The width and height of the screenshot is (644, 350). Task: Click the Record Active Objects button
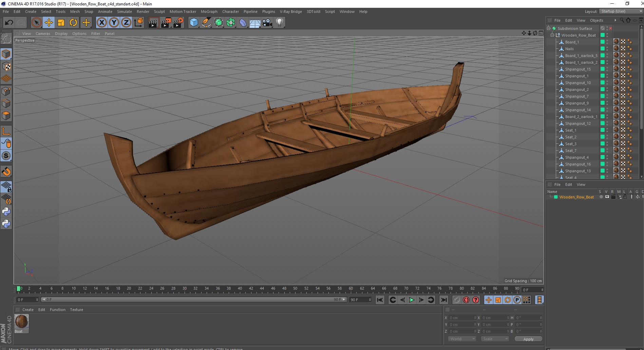[x=457, y=300]
